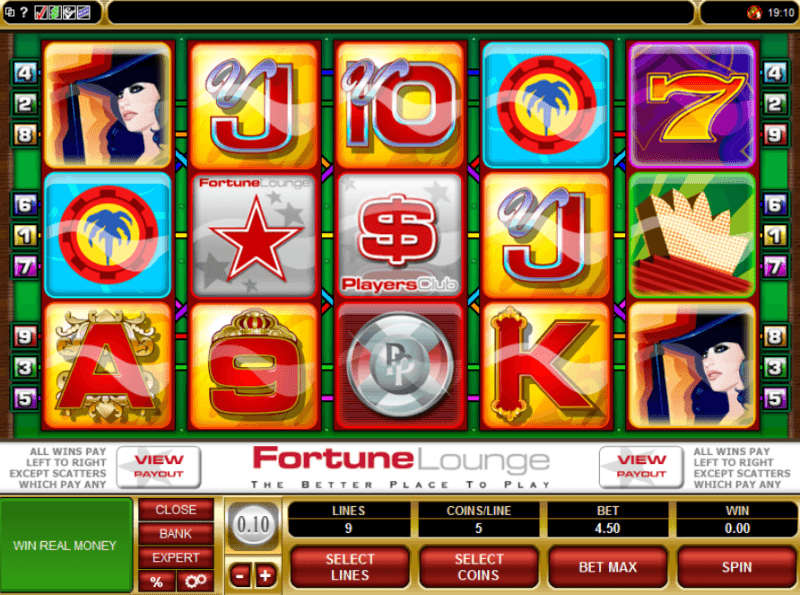The height and width of the screenshot is (595, 800).
Task: Open the left VIEW PAYOUT button
Action: (x=159, y=466)
